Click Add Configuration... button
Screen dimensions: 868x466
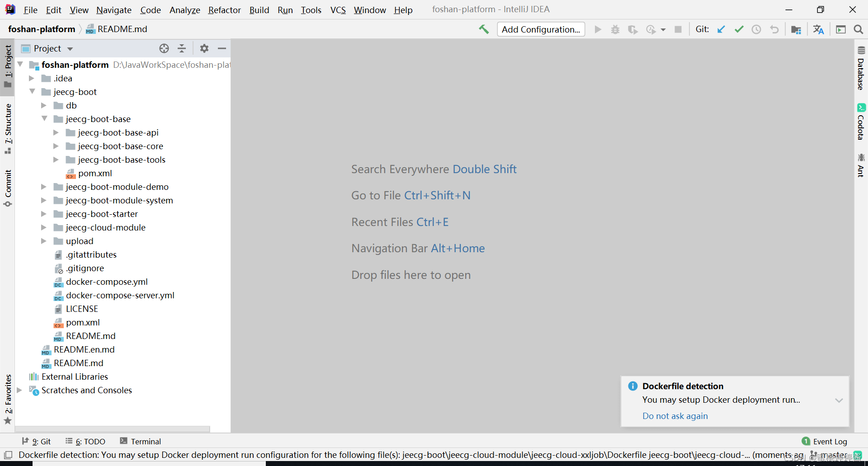(541, 29)
